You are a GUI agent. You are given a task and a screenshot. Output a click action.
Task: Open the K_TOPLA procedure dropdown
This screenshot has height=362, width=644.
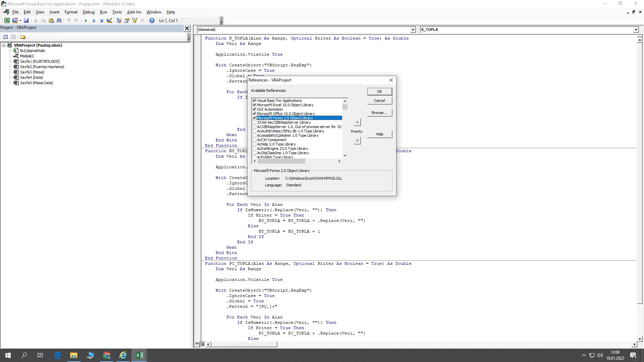(x=636, y=29)
